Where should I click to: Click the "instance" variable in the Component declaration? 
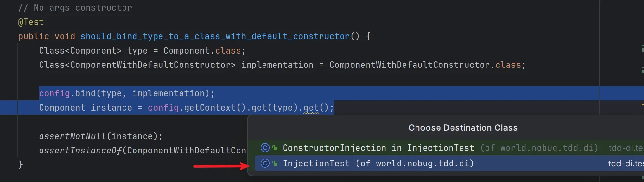click(x=111, y=108)
